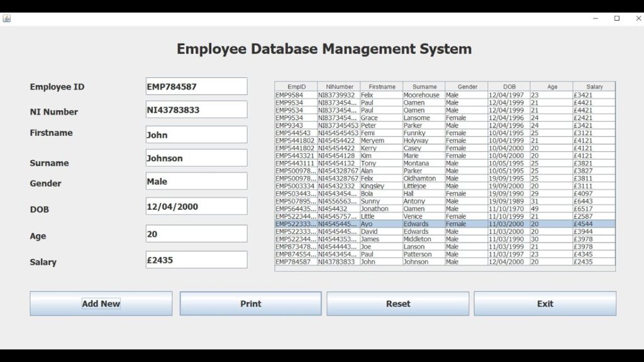Focus the NI Number input field

[197, 109]
